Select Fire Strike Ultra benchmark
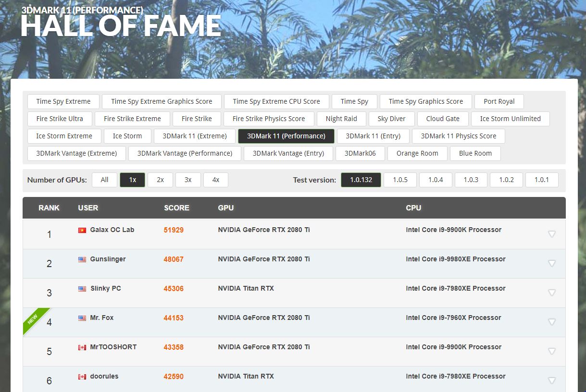586x392 pixels. pyautogui.click(x=60, y=119)
